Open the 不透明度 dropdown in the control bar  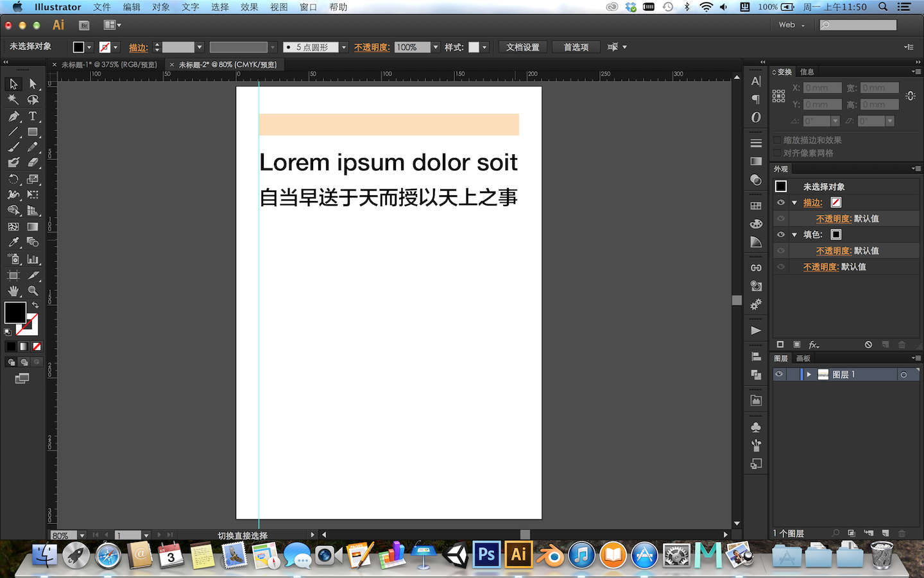435,46
